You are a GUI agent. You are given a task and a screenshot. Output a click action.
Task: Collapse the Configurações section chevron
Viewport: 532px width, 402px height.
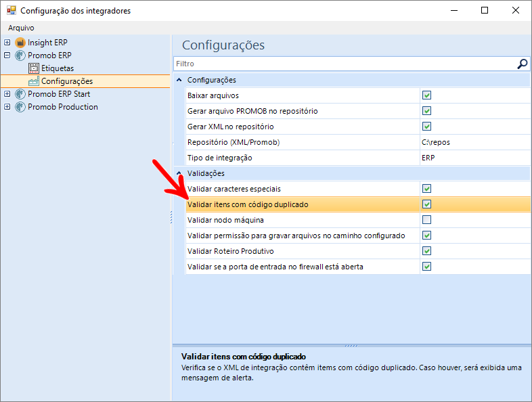[179, 80]
